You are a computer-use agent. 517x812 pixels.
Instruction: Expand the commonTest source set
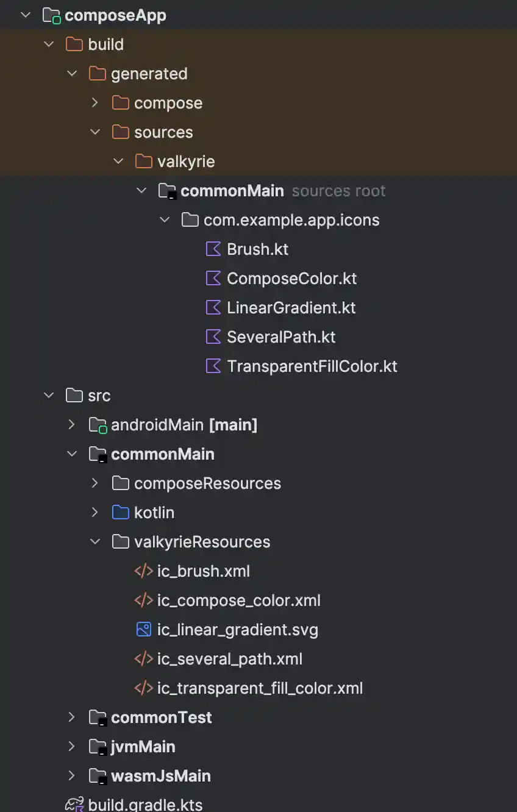click(x=72, y=718)
